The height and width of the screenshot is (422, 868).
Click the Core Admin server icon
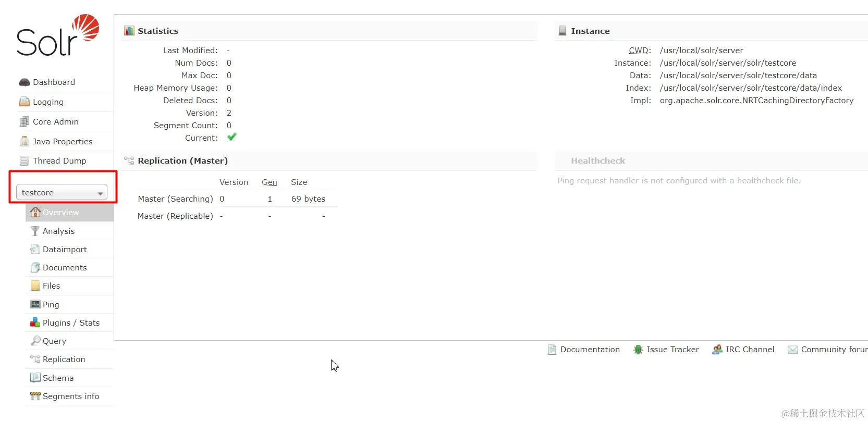click(24, 121)
